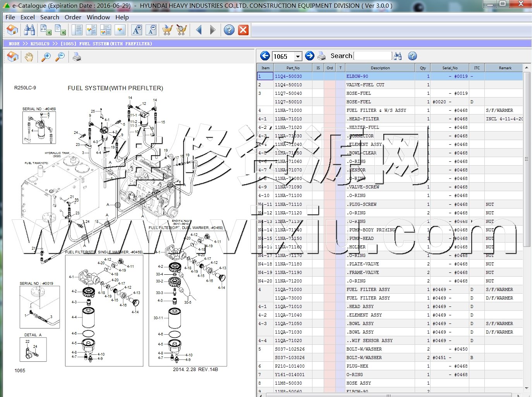532x397 pixels.
Task: Open the Excel menu
Action: point(27,17)
